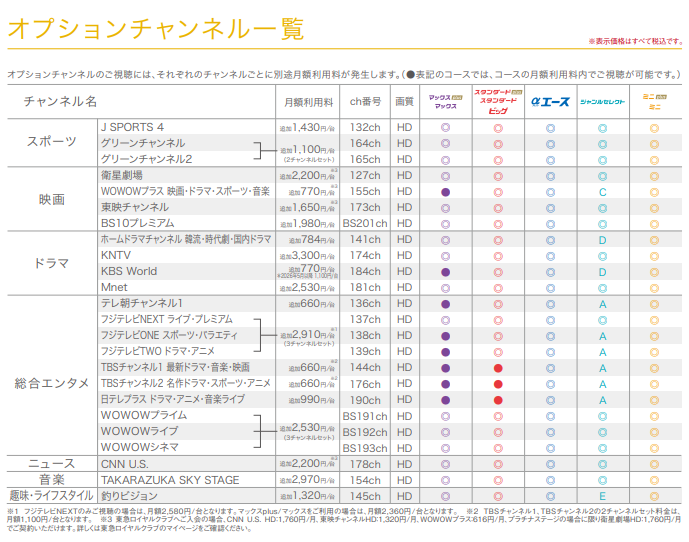Image resolution: width=689 pixels, height=542 pixels.
Task: Click the オプションチャンネル一覧 title
Action: click(x=156, y=28)
